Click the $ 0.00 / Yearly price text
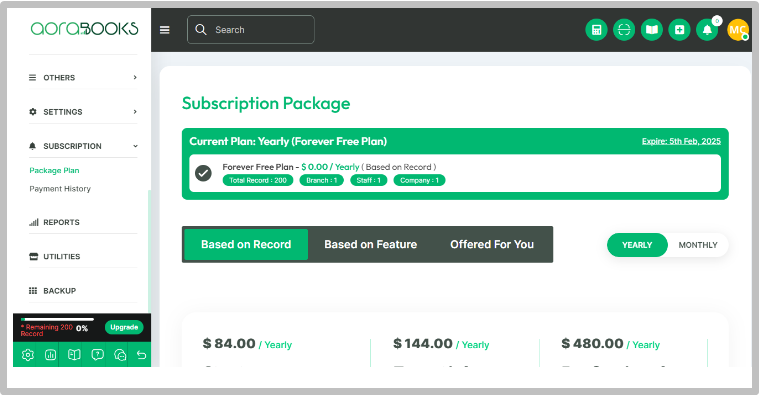 coord(330,167)
